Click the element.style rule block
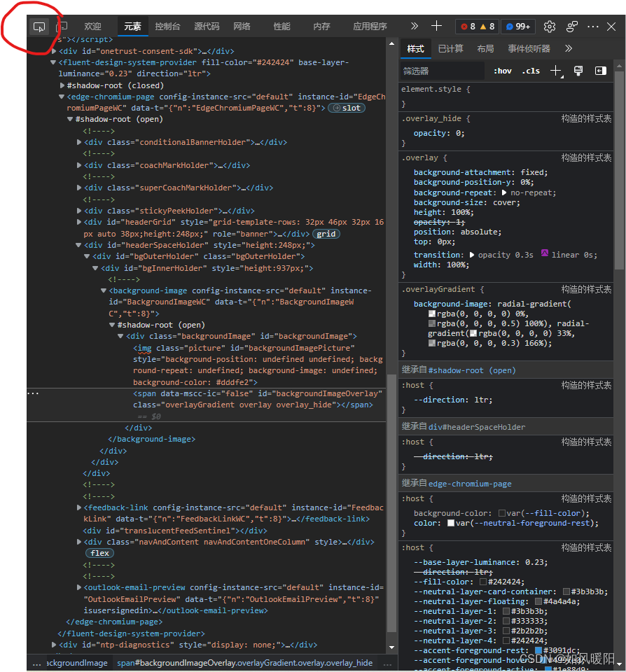This screenshot has height=672, width=626. click(506, 97)
